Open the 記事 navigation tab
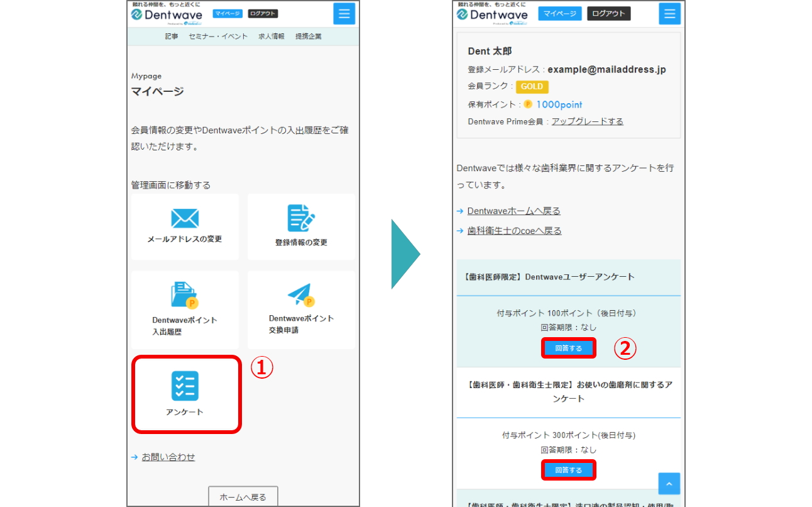The width and height of the screenshot is (812, 507). (x=172, y=36)
